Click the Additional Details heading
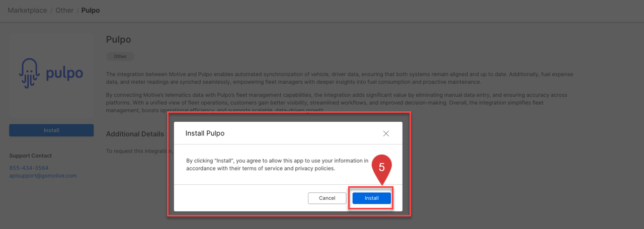This screenshot has width=644, height=229. (135, 134)
